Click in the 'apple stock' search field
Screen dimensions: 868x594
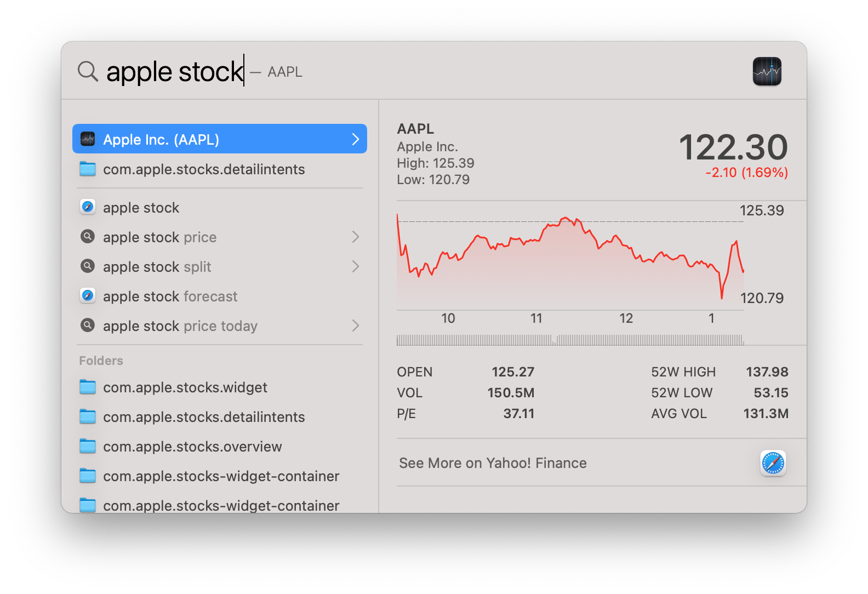click(x=174, y=72)
